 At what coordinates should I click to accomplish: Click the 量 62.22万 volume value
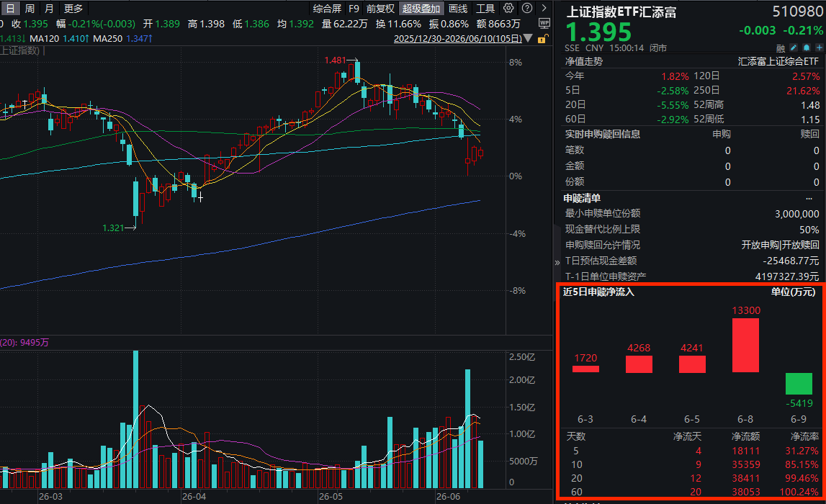344,24
